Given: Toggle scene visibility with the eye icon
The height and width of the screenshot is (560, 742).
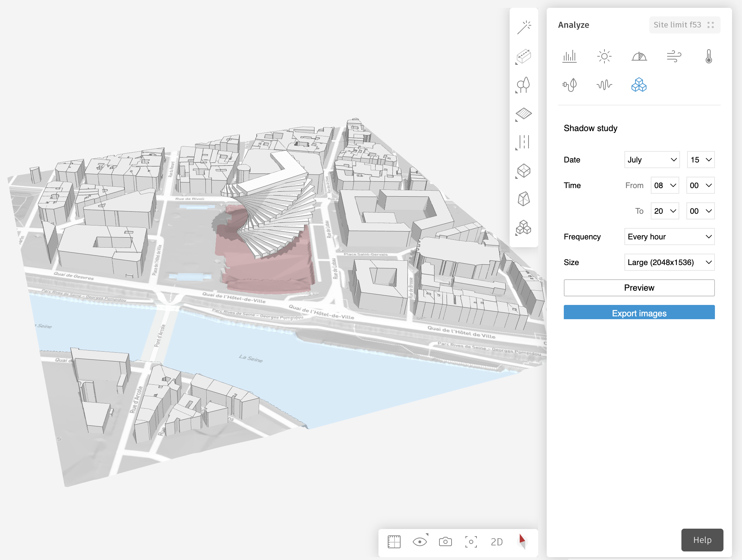Looking at the screenshot, I should tap(419, 542).
